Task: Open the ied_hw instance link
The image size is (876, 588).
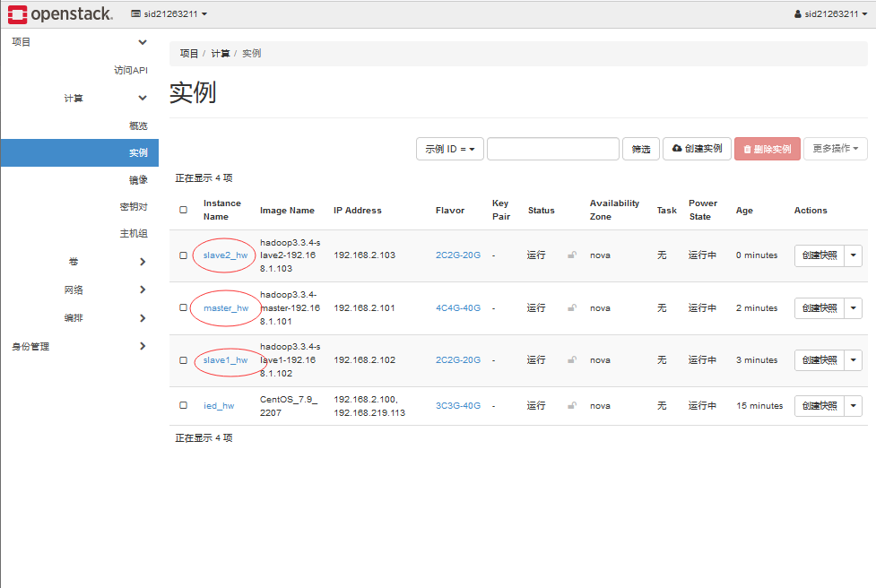Action: pyautogui.click(x=219, y=406)
